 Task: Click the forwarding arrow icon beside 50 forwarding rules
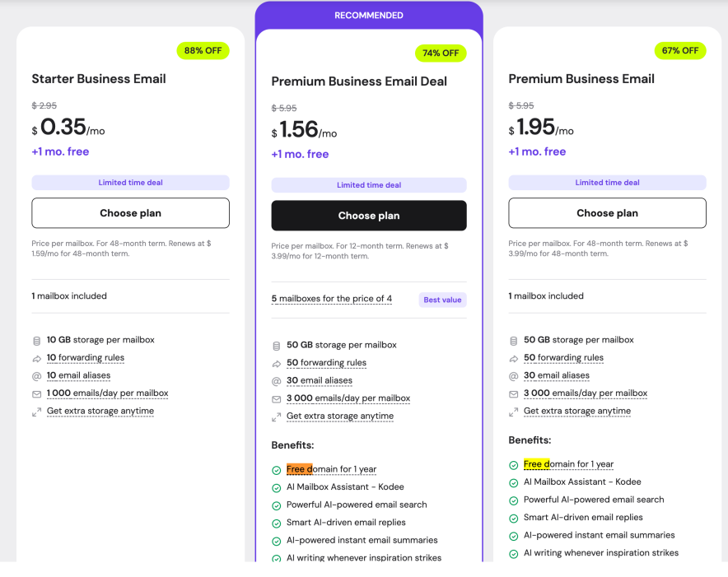click(276, 363)
